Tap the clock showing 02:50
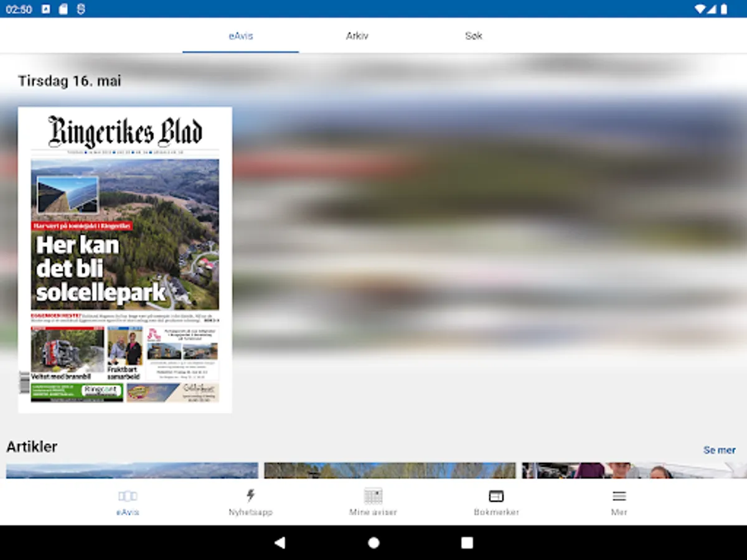747x560 pixels. (19, 9)
